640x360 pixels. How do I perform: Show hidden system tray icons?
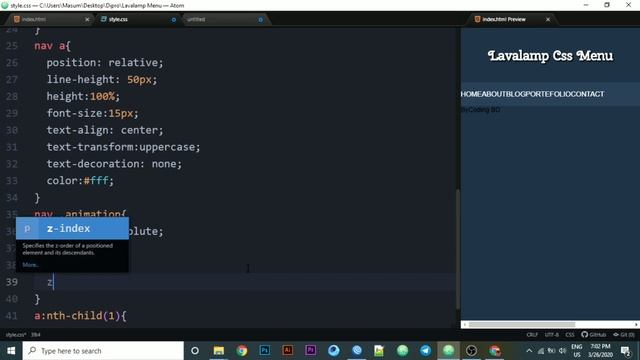[529, 351]
